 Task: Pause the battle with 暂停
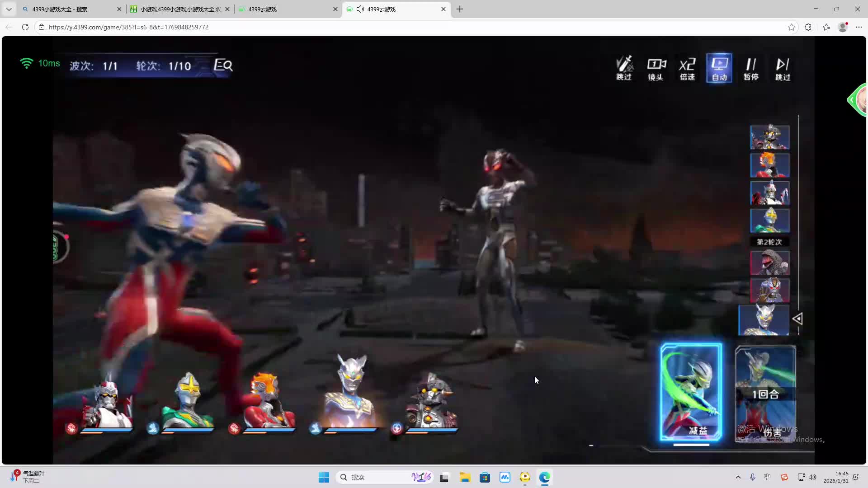pos(751,68)
